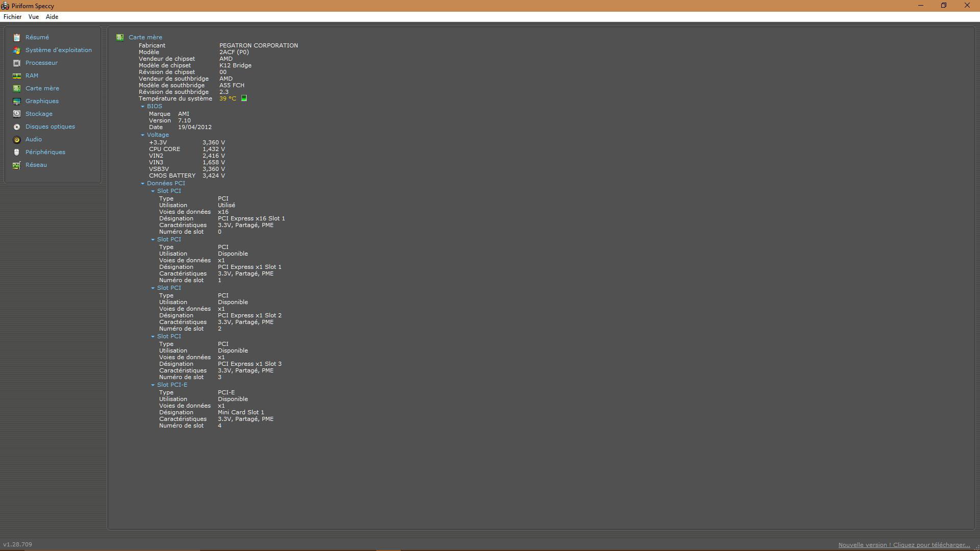Open the Résumé section icon
The image size is (980, 551).
pos(17,37)
